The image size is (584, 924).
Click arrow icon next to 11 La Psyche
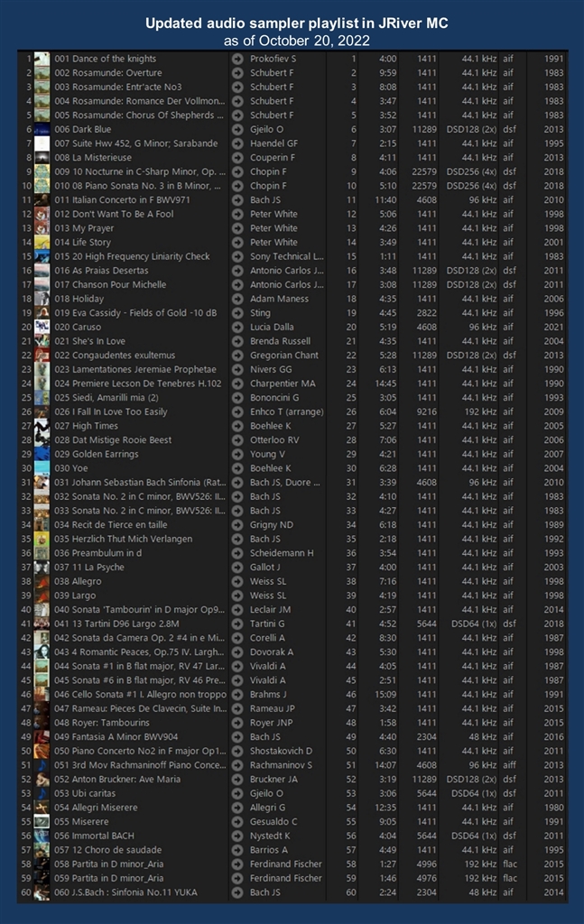point(237,568)
